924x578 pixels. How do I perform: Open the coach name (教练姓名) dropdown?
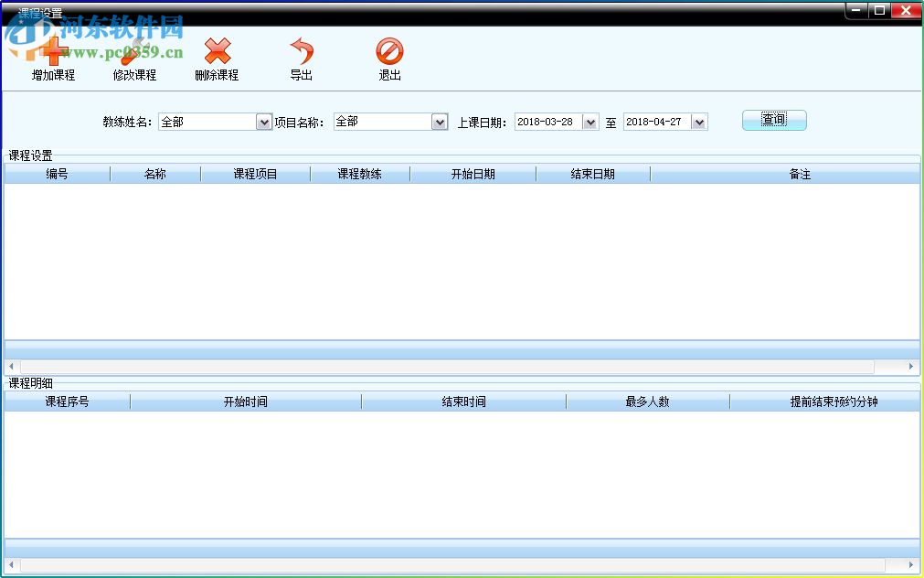[264, 122]
